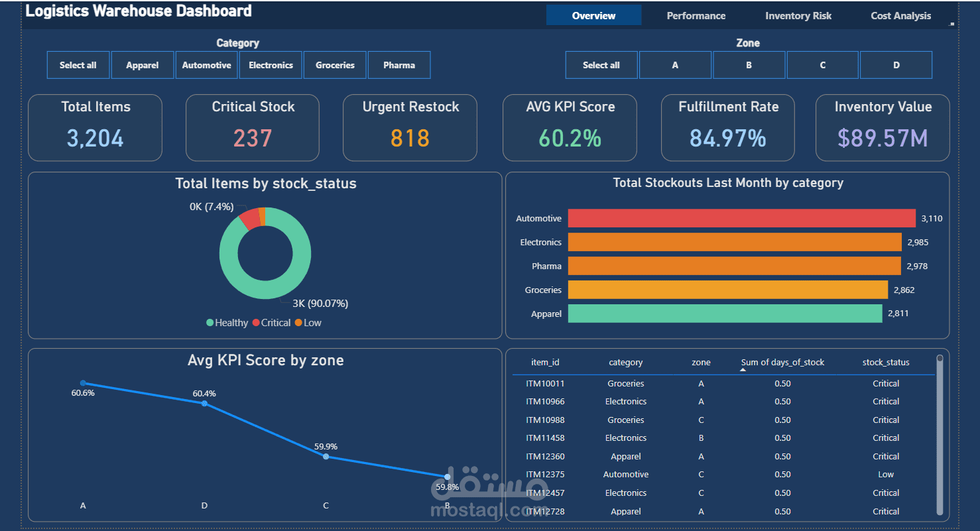Select the AVG KPI Score card
Screen dimensions: 980x531
pos(570,127)
